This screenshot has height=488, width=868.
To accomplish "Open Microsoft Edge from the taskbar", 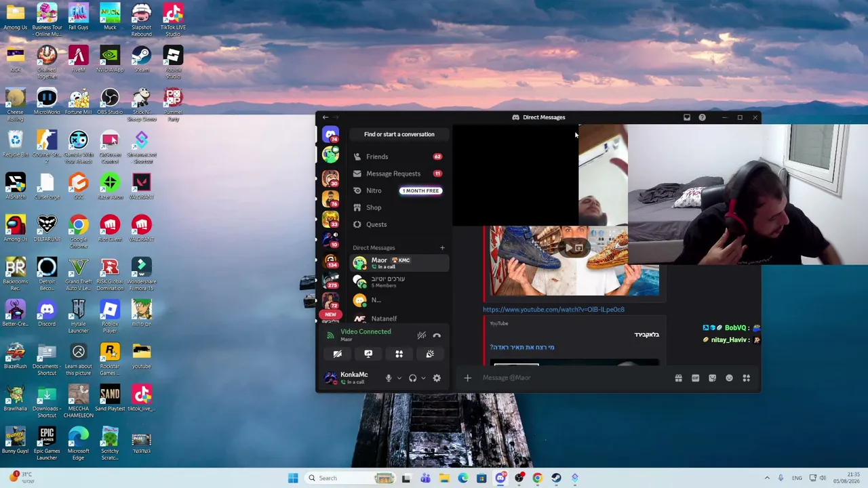I will pyautogui.click(x=462, y=478).
